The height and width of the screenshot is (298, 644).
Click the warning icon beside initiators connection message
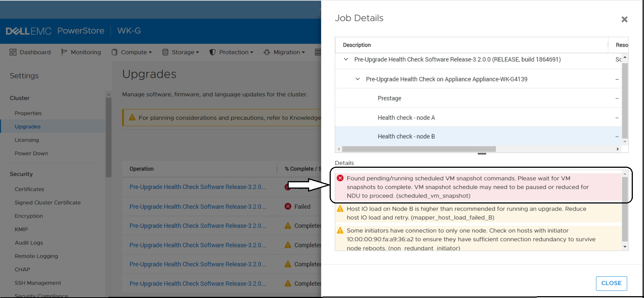[x=340, y=230]
